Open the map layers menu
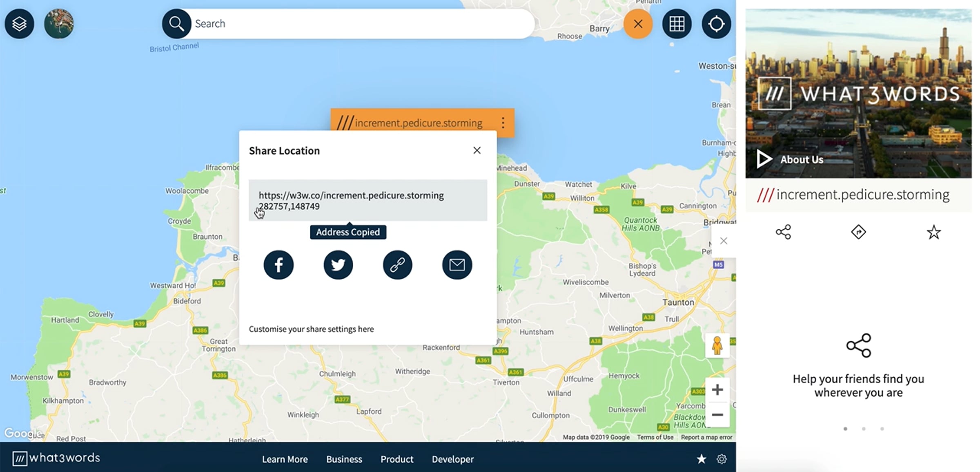Viewport: 980px width, 472px height. coord(19,24)
